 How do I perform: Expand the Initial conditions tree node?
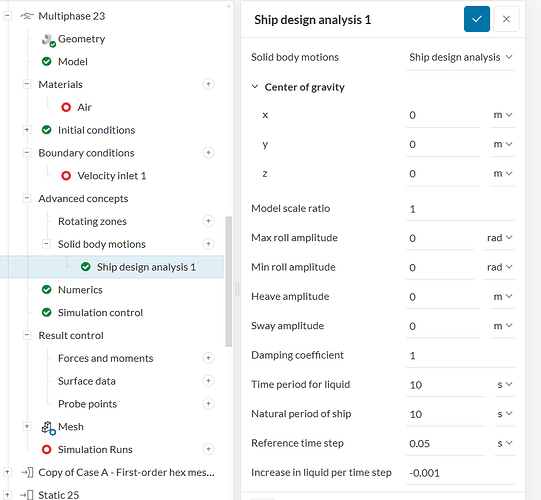(27, 130)
